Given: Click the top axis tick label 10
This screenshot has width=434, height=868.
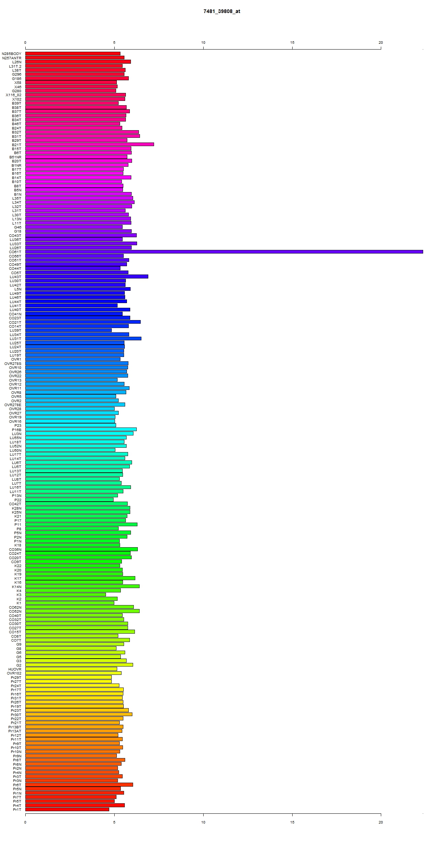Looking at the screenshot, I should (203, 43).
